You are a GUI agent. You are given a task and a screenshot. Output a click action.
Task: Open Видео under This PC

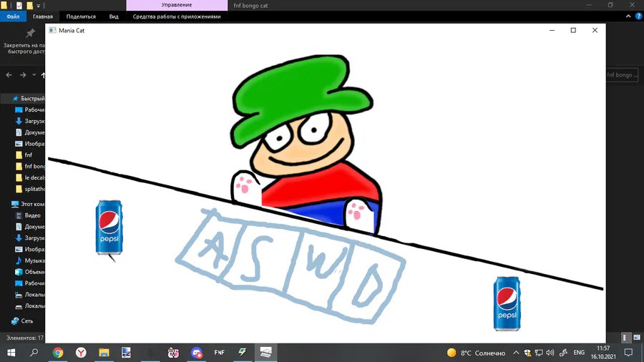(x=28, y=215)
